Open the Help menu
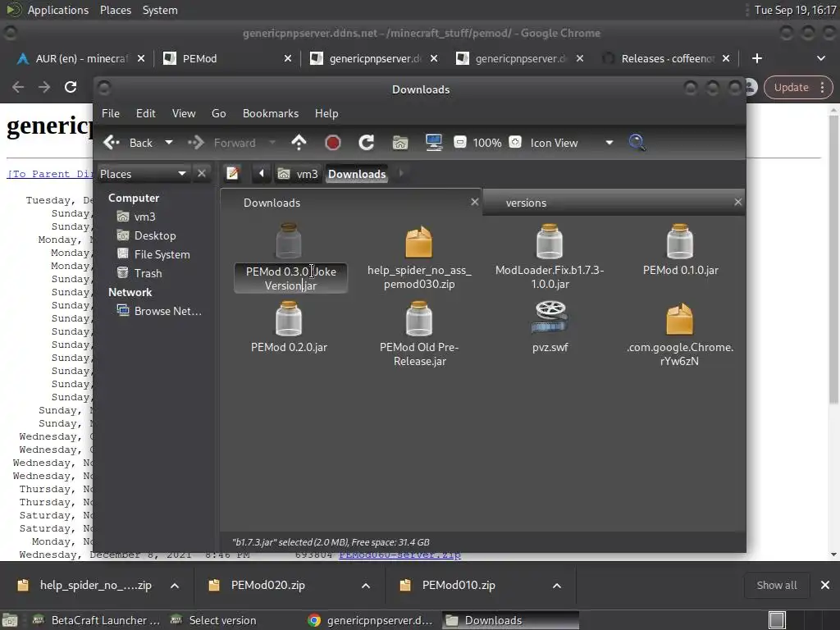Viewport: 840px width, 630px height. (326, 113)
